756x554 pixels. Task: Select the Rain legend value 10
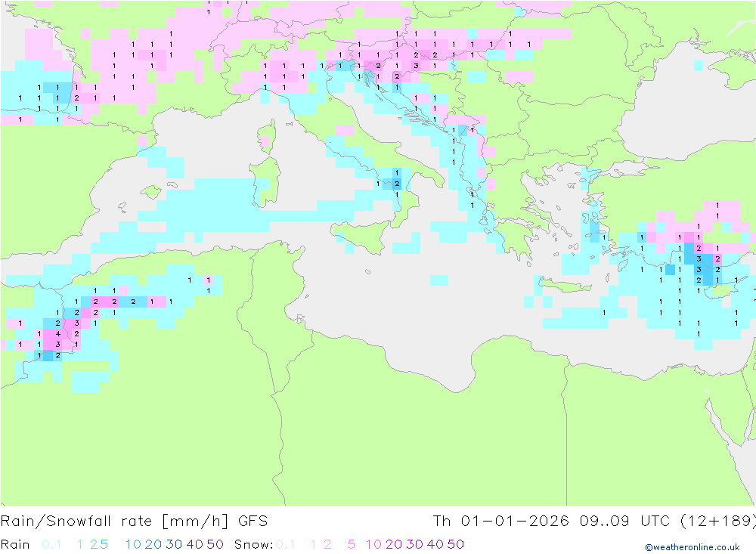pos(133,544)
